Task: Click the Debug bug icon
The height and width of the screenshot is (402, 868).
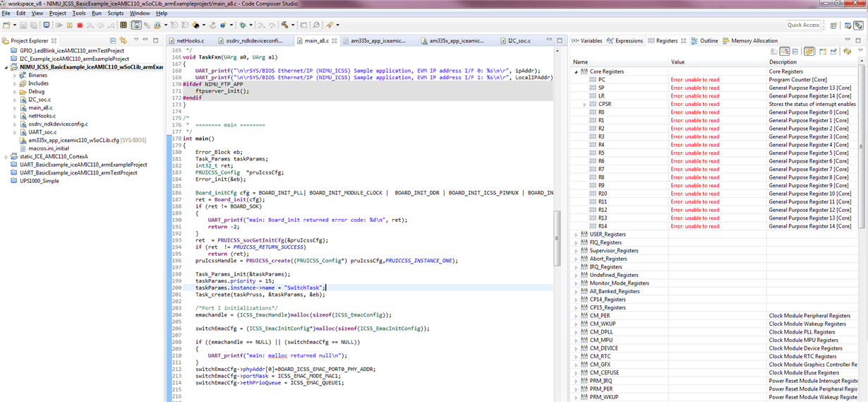Action: coord(242,25)
